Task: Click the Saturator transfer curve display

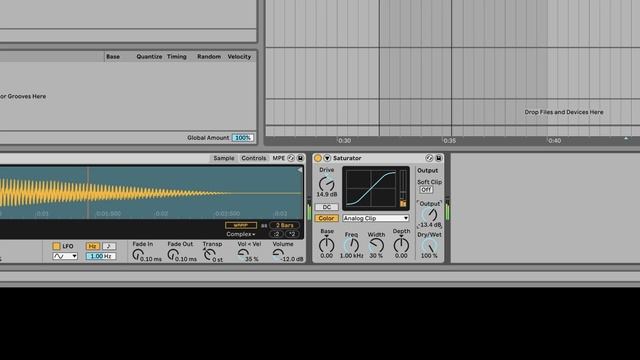Action: coord(371,188)
